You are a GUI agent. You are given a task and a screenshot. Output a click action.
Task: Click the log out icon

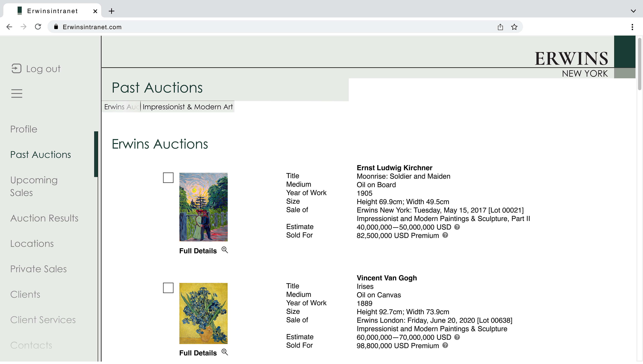[17, 68]
